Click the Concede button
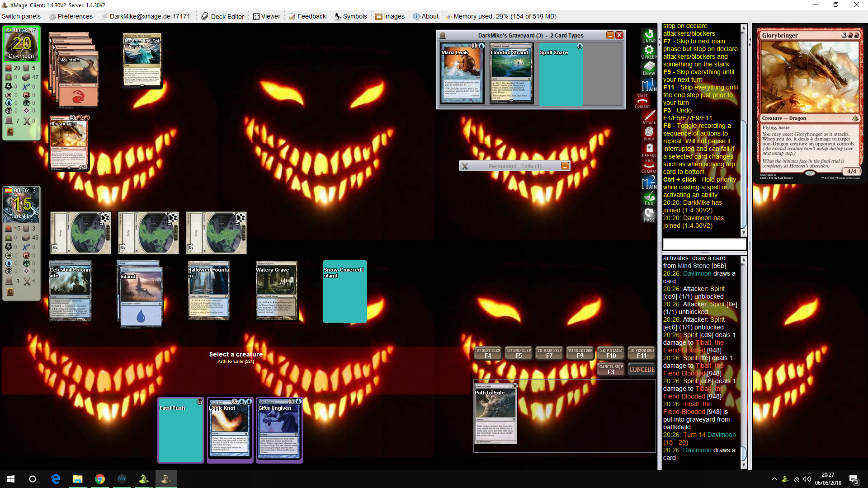The image size is (868, 488). pyautogui.click(x=642, y=370)
